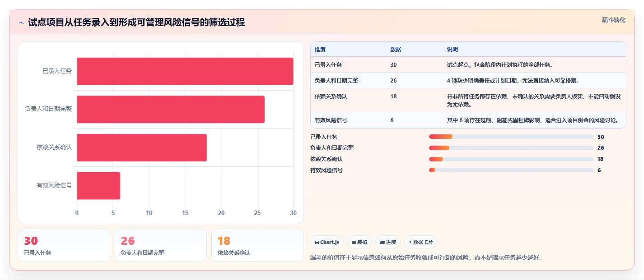
Task: Click the x-axis tick 15 on the chart
Action: (x=185, y=213)
